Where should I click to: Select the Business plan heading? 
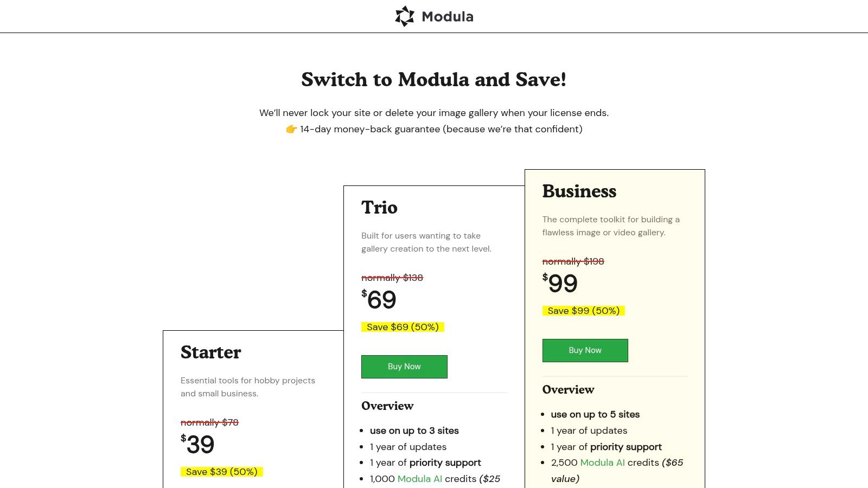coord(579,191)
